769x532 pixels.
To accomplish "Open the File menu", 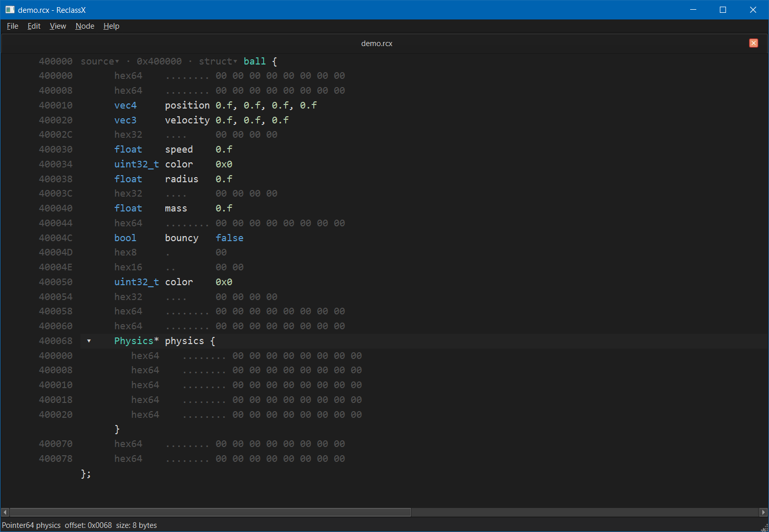I will pos(12,26).
